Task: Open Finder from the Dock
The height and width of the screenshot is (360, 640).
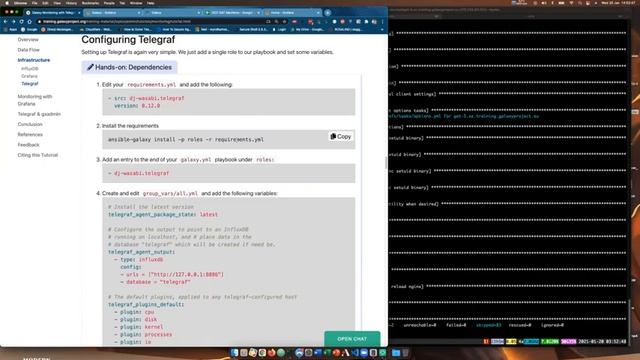Action: pos(234,353)
